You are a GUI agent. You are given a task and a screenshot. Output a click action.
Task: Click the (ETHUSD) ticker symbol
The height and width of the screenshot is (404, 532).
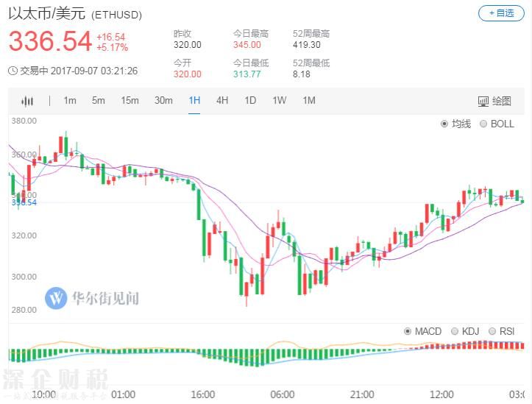tap(117, 15)
